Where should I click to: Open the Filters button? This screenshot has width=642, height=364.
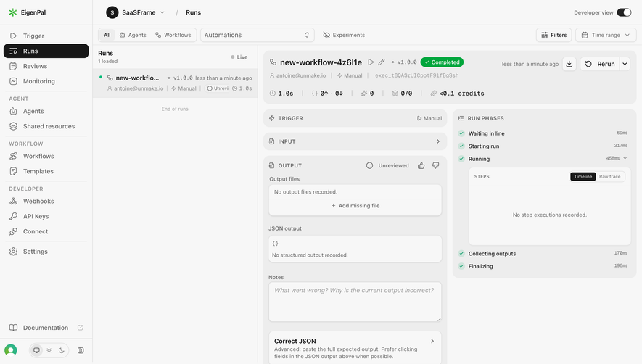[554, 35]
